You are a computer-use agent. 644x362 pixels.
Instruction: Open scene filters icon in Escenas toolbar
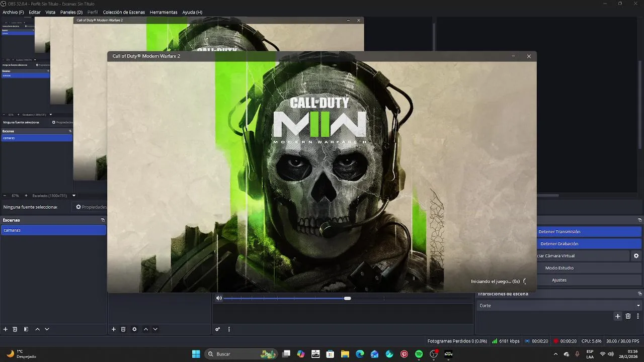click(26, 329)
